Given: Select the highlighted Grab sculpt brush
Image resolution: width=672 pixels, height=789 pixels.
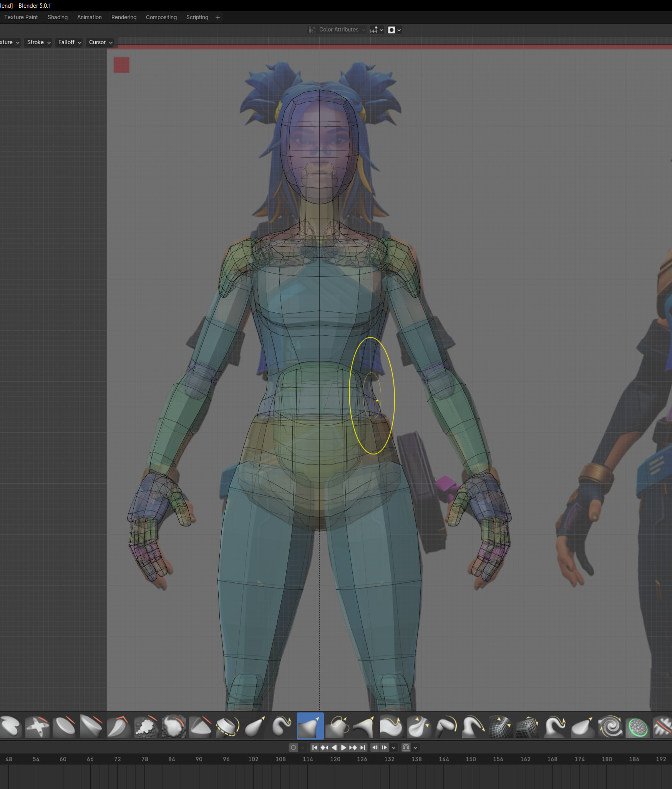Looking at the screenshot, I should 310,726.
